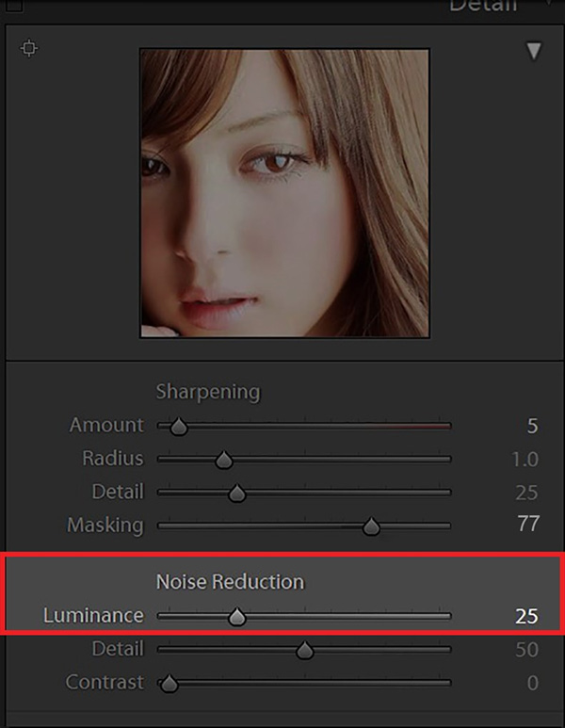This screenshot has width=565, height=728.
Task: Click the detail zoom target crosshair icon
Action: (x=29, y=48)
